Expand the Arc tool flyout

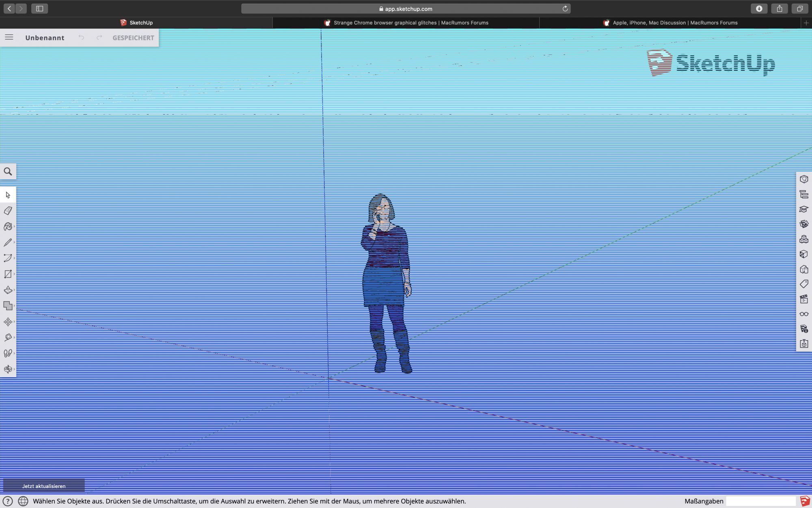pyautogui.click(x=14, y=258)
